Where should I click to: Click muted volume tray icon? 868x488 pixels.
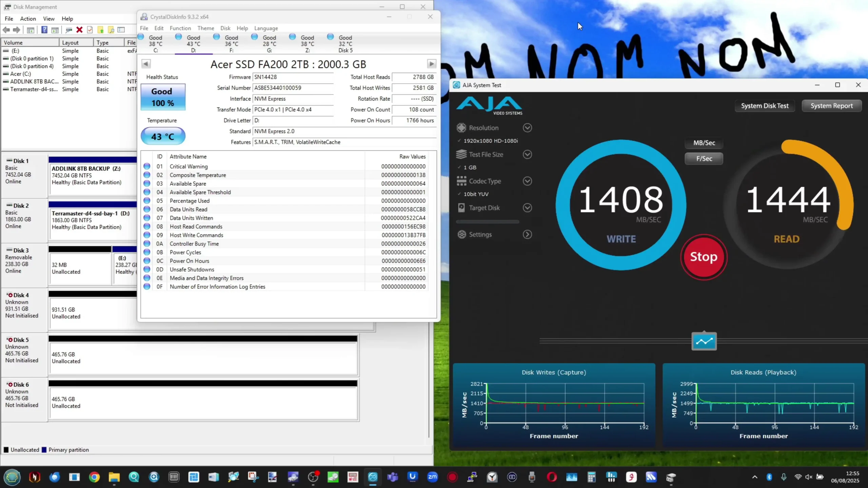pyautogui.click(x=809, y=477)
